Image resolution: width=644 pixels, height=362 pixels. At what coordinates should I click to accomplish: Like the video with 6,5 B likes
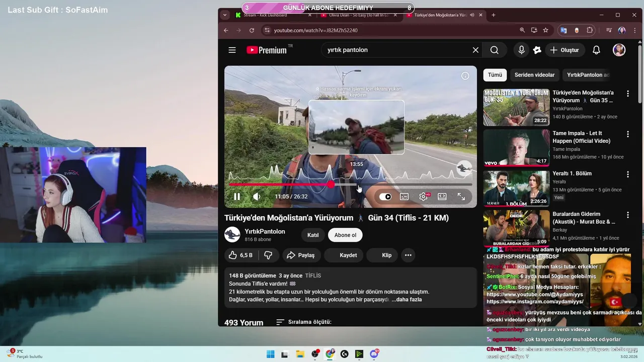(240, 255)
